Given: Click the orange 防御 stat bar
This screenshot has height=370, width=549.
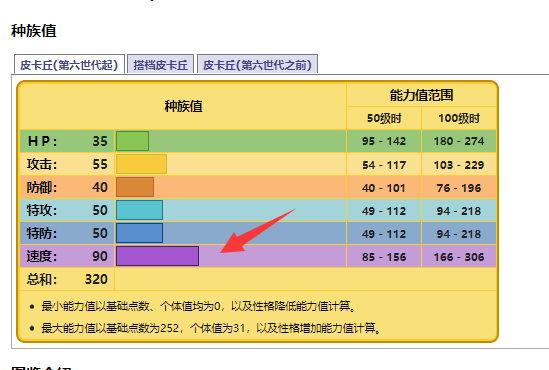Looking at the screenshot, I should pos(135,187).
